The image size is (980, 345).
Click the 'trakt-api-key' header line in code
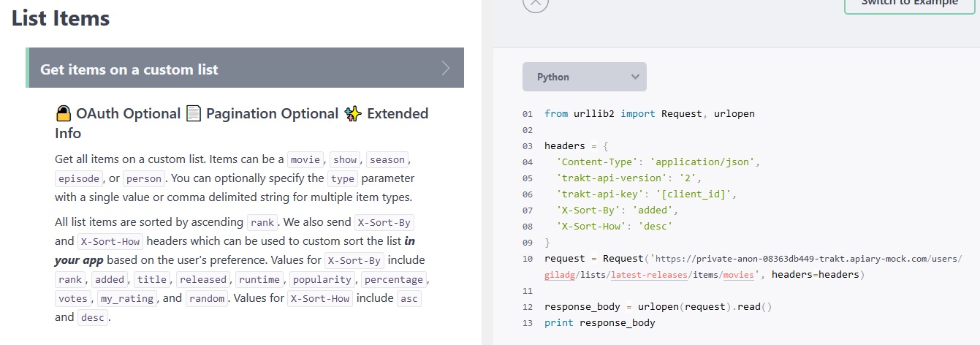pos(647,194)
